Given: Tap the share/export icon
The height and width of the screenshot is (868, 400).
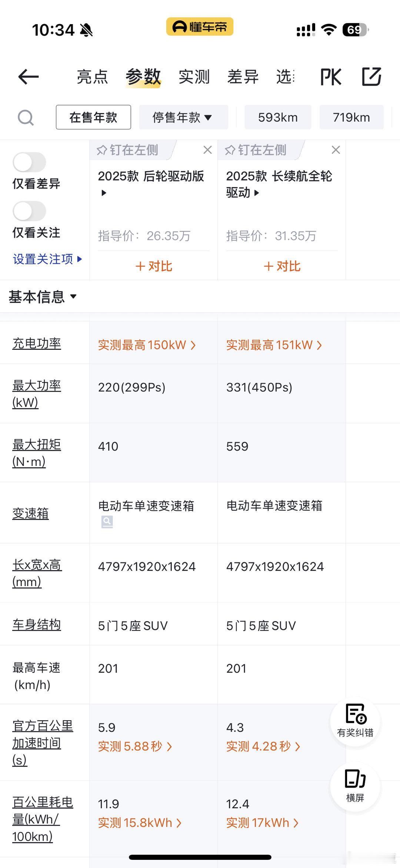Looking at the screenshot, I should point(371,77).
